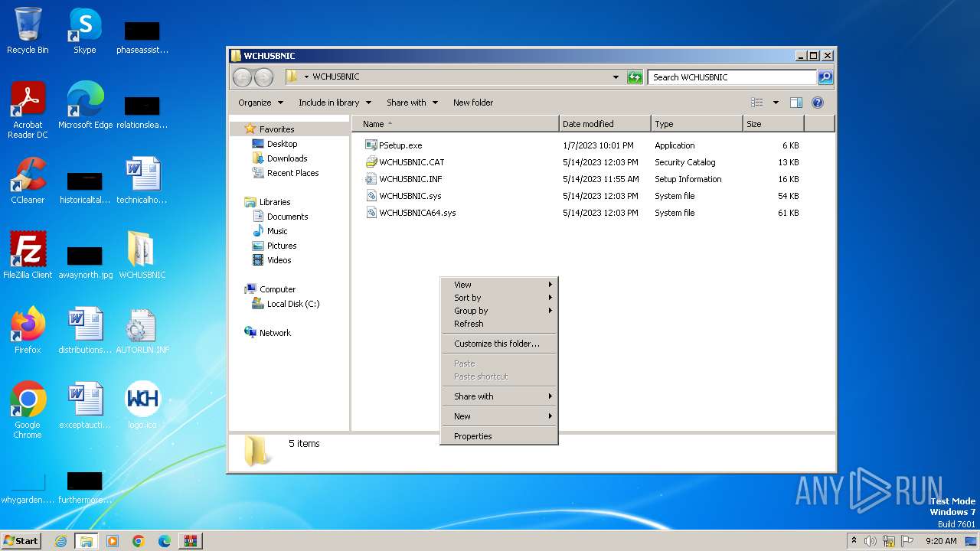Click the WCHUSBNIC address bar path
Viewport: 980px width, 551px height.
point(335,77)
